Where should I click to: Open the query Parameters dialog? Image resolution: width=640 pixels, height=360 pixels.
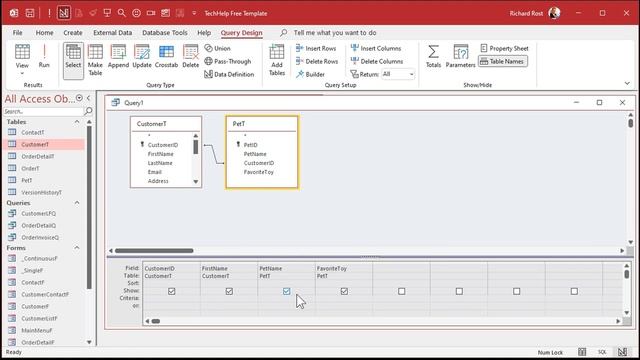(460, 56)
